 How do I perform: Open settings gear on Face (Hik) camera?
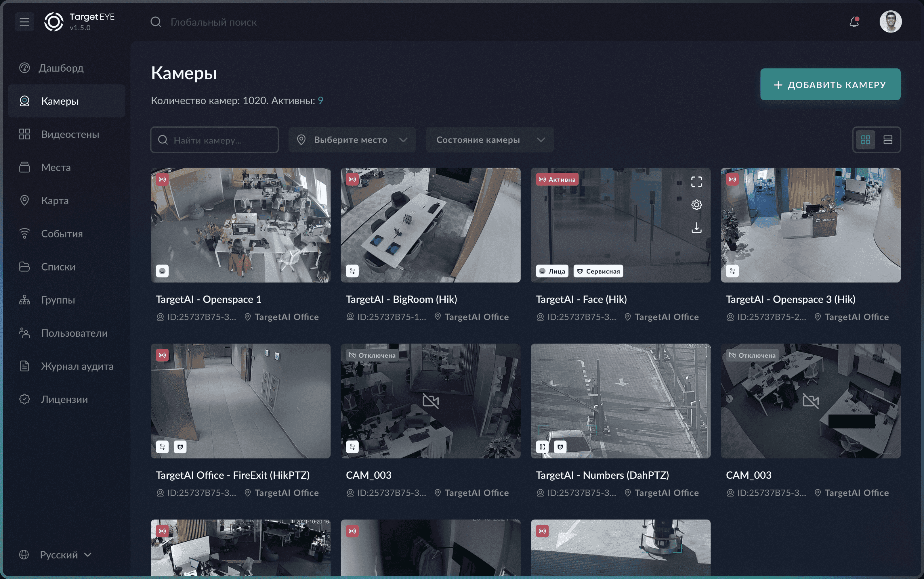tap(696, 205)
